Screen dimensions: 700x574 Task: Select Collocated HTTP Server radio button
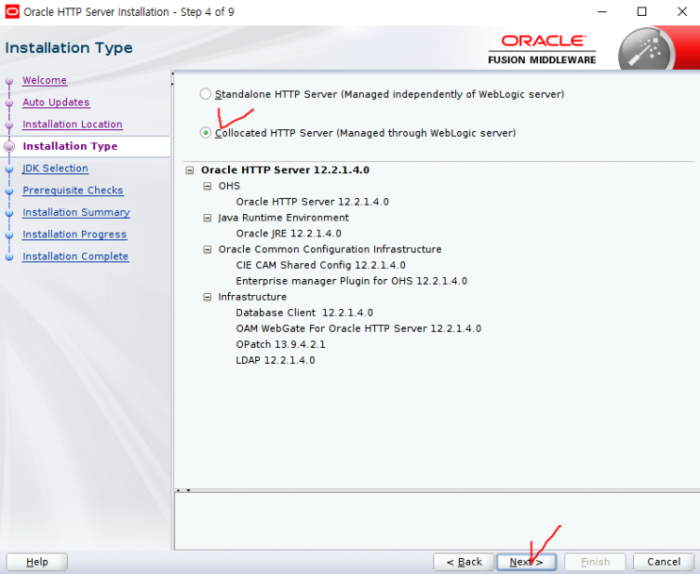205,133
